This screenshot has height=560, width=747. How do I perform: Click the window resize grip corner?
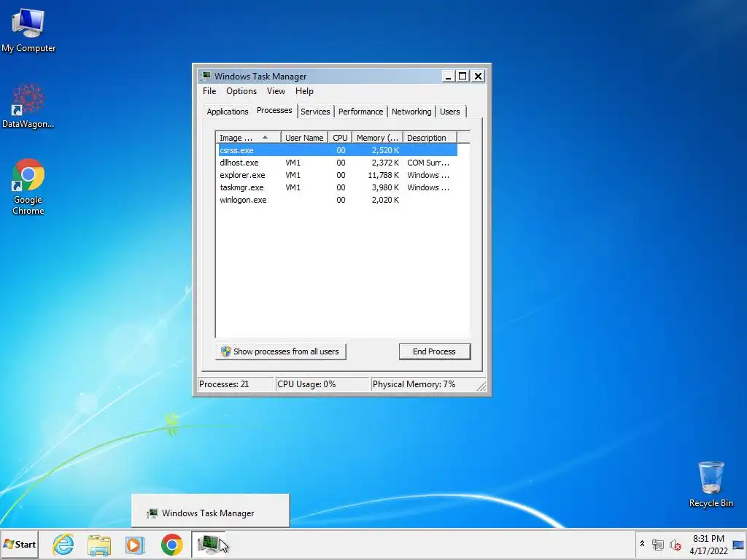tap(481, 386)
